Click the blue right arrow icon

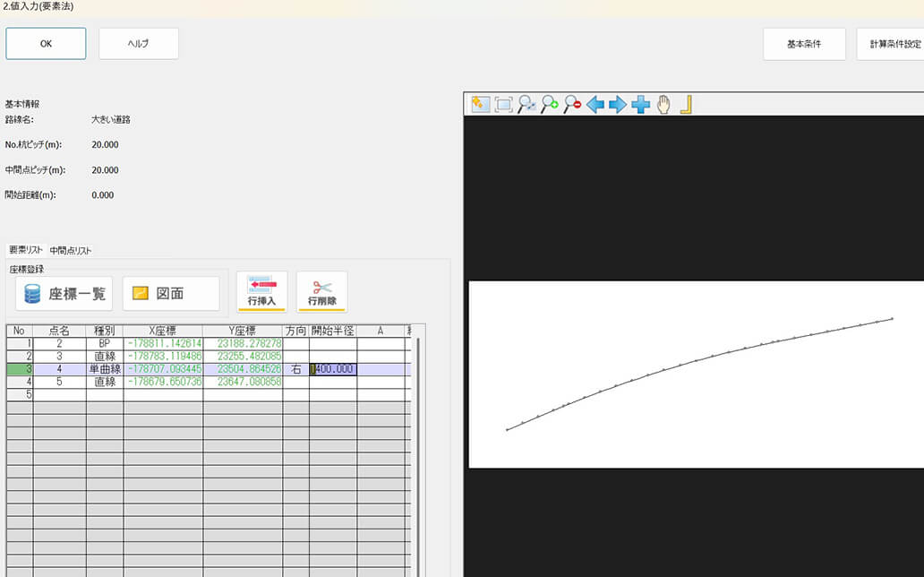tap(618, 105)
